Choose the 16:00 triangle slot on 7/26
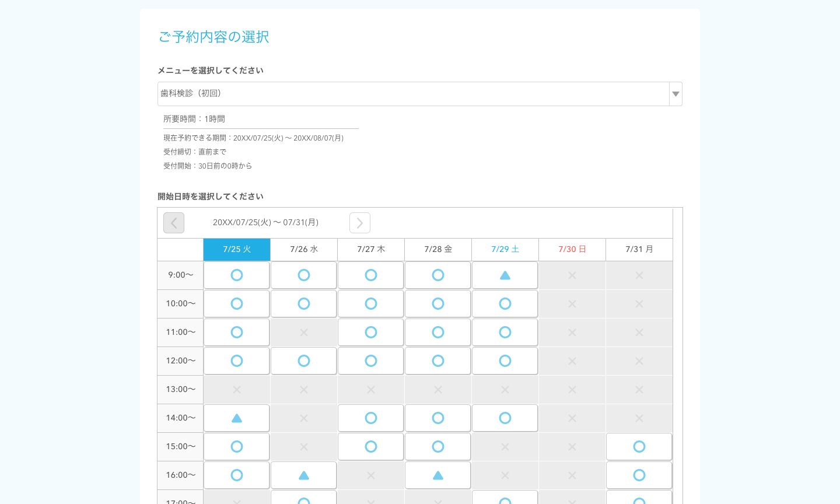Screen dimensions: 840x504 coord(304,475)
